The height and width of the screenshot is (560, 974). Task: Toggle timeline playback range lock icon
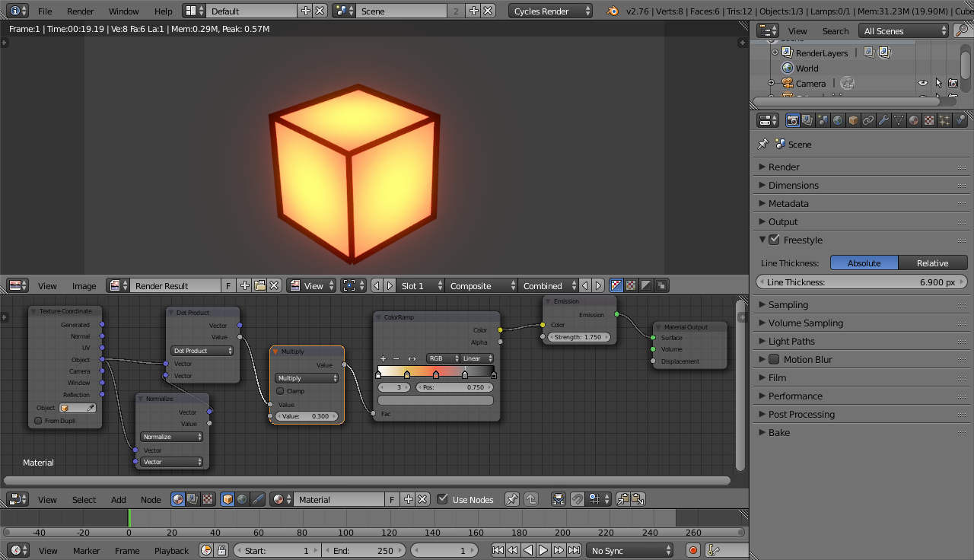tap(221, 550)
